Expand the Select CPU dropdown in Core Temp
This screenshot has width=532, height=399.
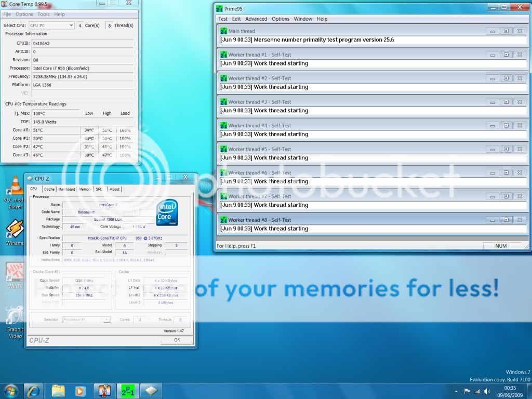click(51, 25)
